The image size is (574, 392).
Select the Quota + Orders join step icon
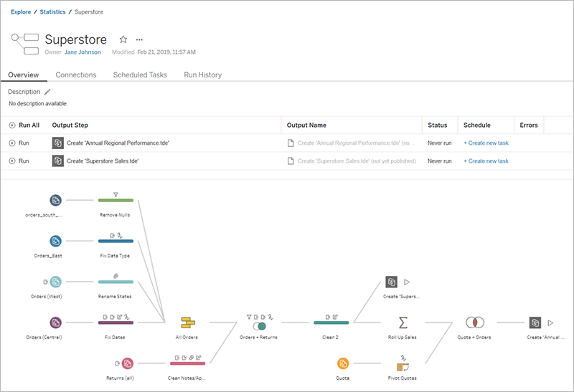coord(475,322)
